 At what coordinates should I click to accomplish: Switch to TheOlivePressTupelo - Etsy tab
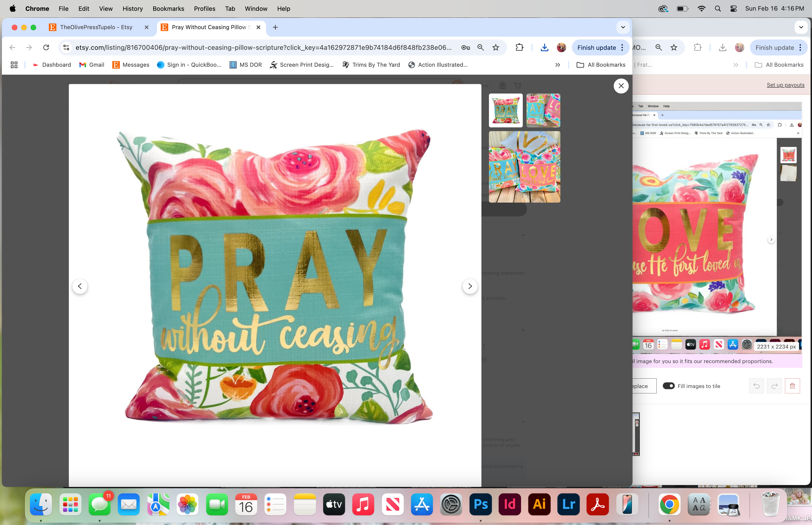pyautogui.click(x=96, y=27)
